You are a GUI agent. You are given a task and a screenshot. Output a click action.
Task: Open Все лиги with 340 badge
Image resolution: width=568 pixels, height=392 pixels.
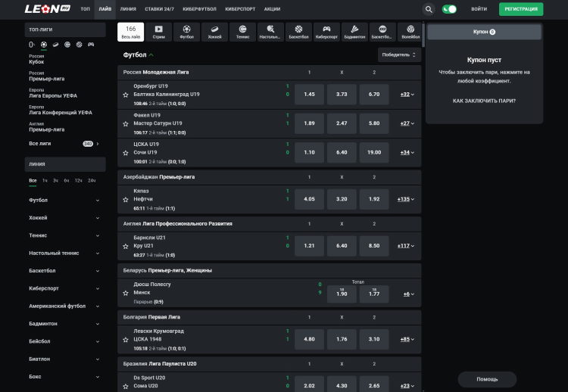(x=64, y=144)
